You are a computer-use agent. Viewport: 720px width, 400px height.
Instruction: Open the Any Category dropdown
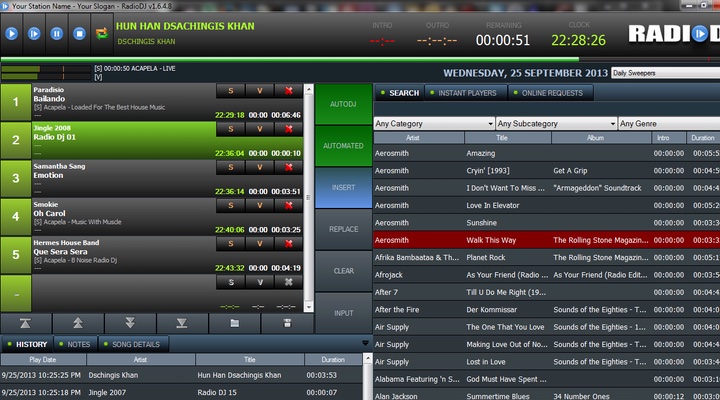pos(434,124)
